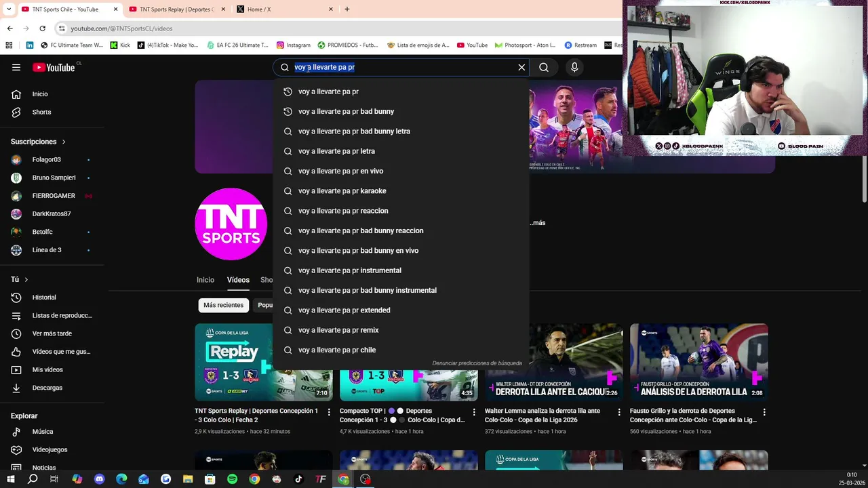Open Shorts from sidebar

point(41,112)
